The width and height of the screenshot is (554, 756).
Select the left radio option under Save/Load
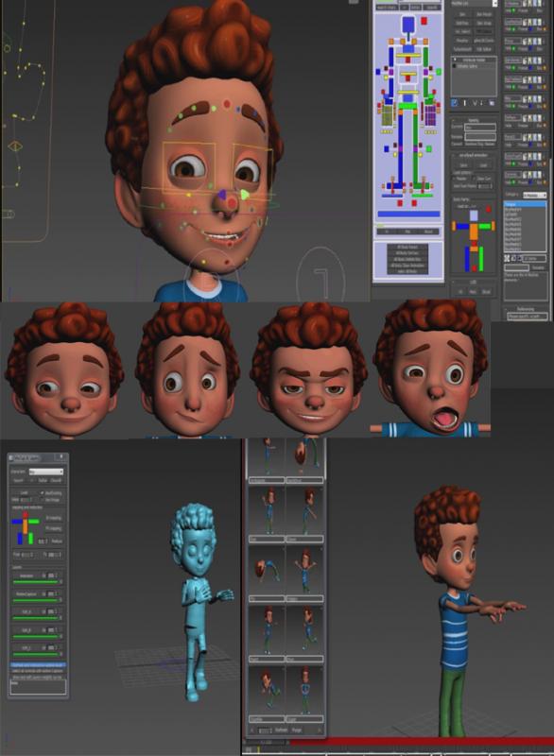pyautogui.click(x=455, y=179)
